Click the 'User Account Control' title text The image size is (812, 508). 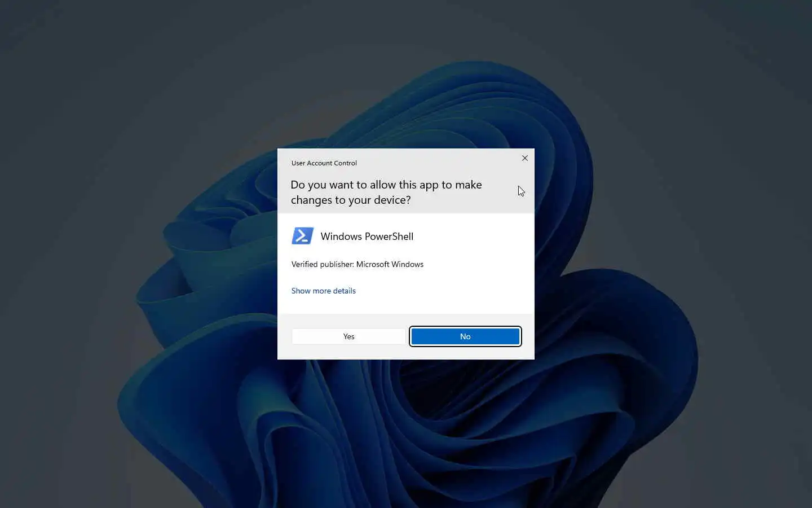[324, 163]
